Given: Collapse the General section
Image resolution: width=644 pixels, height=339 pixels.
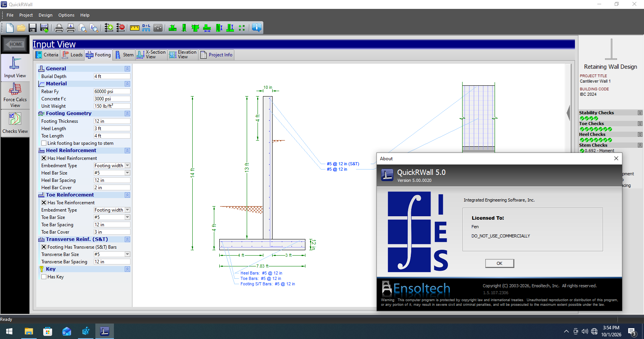Looking at the screenshot, I should (x=127, y=69).
